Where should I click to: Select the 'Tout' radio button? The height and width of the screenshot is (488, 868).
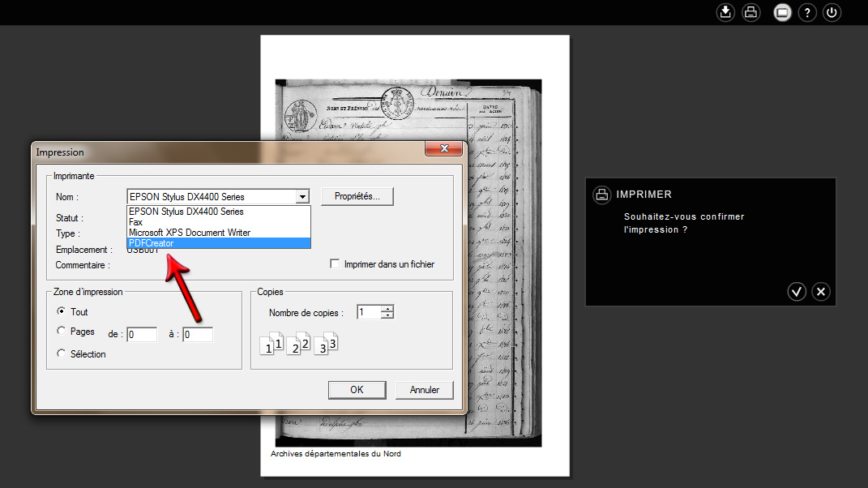(x=62, y=312)
